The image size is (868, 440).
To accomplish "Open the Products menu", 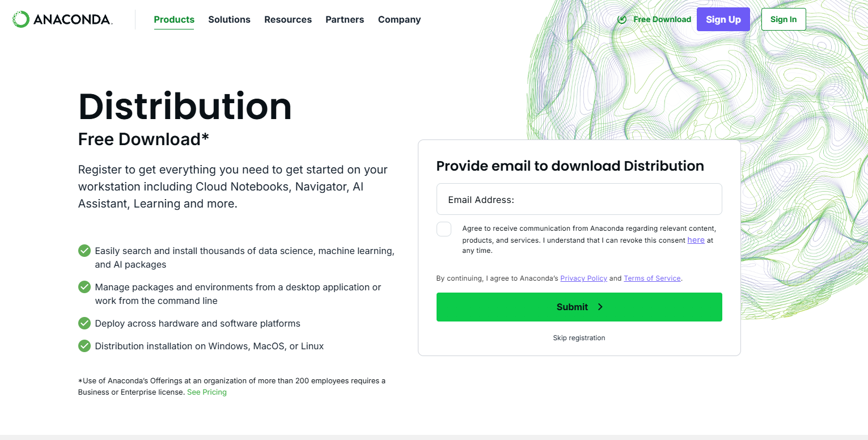I will [x=174, y=19].
